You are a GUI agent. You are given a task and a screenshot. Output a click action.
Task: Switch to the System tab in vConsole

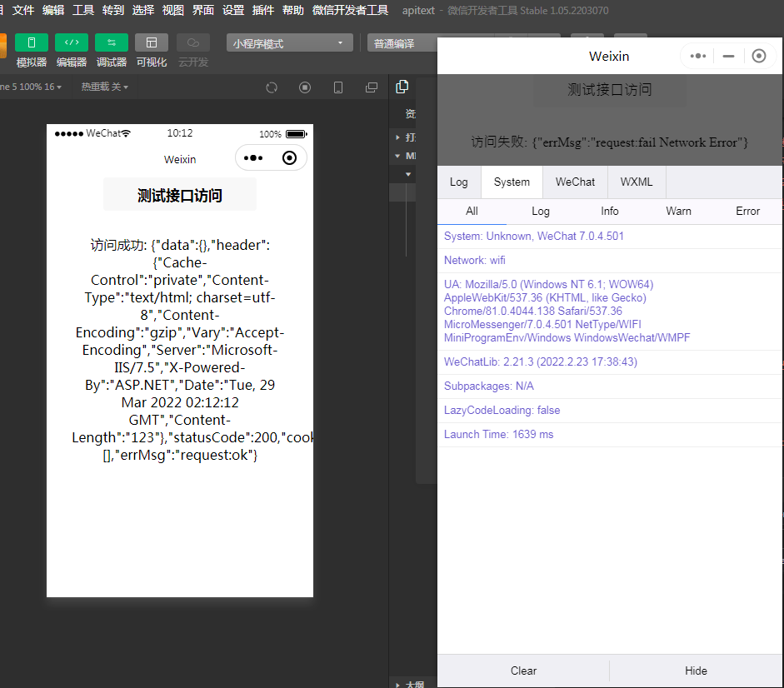tap(512, 182)
